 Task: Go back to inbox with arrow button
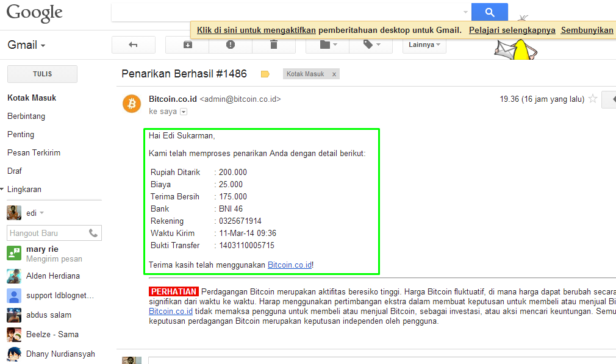[x=133, y=45]
